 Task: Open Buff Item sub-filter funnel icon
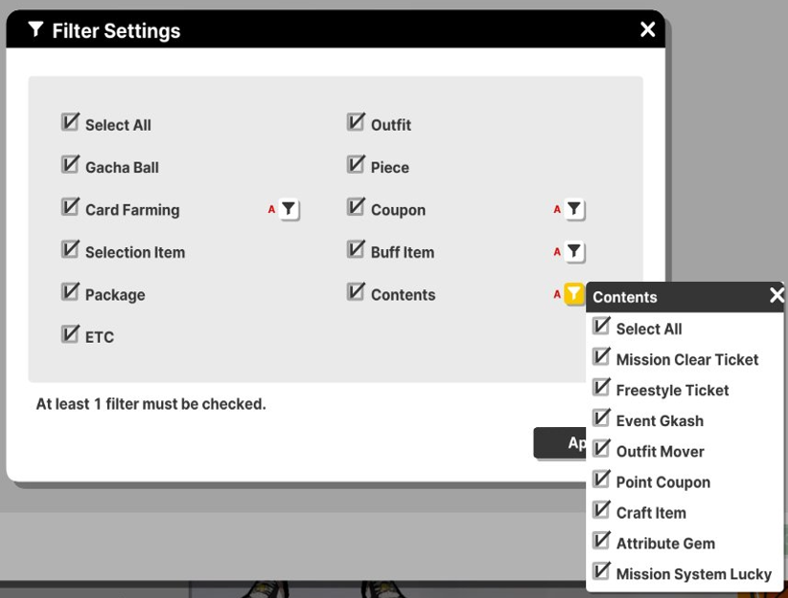point(573,252)
